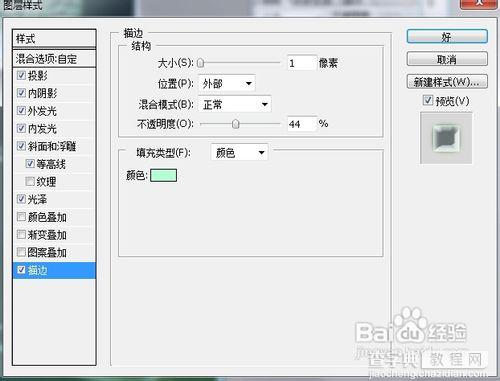500x381 pixels.
Task: Open the 内发光 settings panel
Action: [x=42, y=129]
